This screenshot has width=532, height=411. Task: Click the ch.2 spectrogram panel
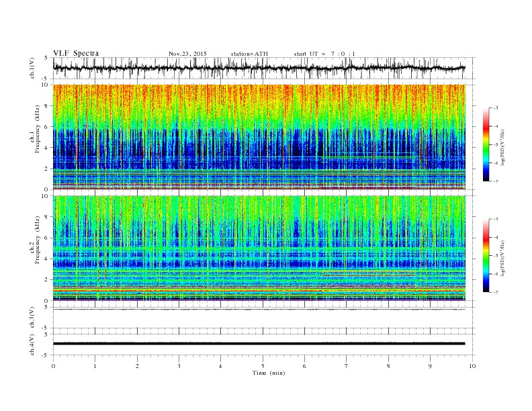(x=259, y=248)
